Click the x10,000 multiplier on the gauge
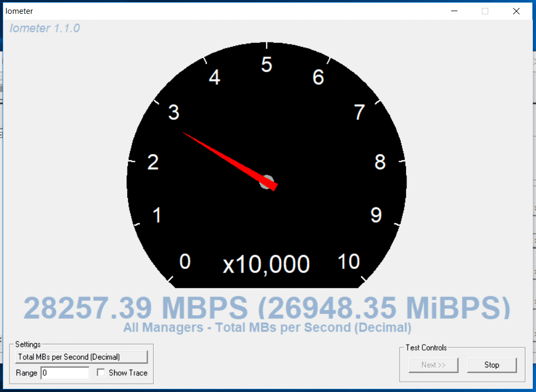The image size is (536, 392). click(x=266, y=264)
